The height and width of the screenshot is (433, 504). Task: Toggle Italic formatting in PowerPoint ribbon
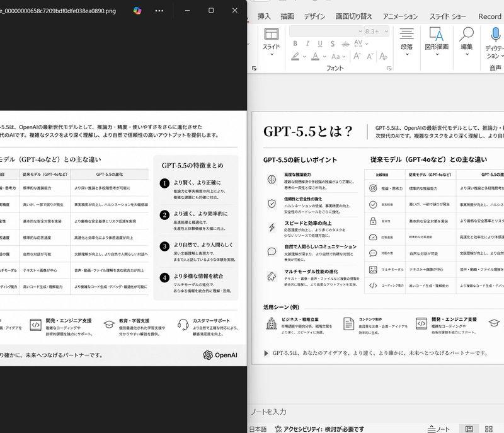coord(307,43)
